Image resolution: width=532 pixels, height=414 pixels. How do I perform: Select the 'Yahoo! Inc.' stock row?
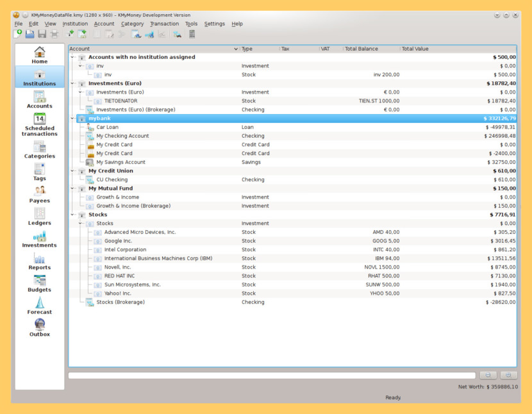[293, 294]
